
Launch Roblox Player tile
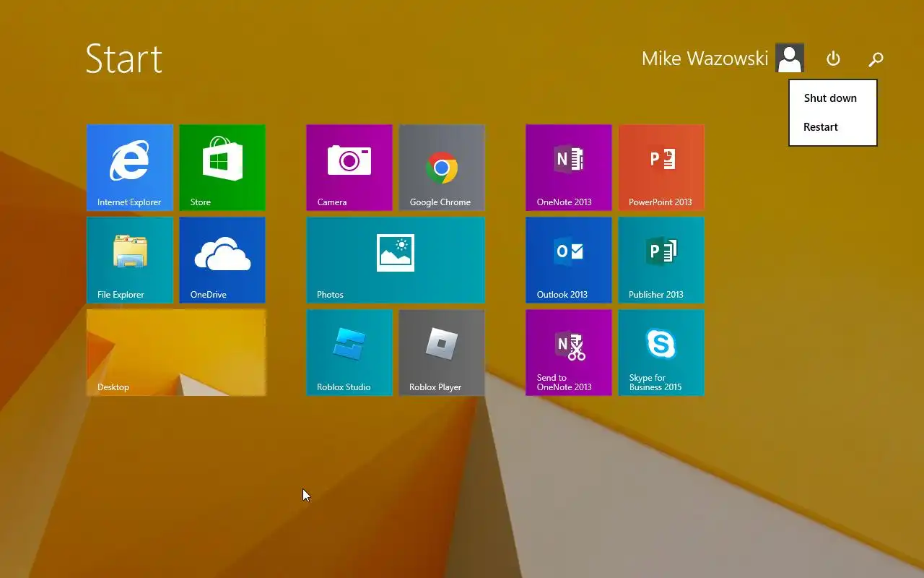pos(442,353)
